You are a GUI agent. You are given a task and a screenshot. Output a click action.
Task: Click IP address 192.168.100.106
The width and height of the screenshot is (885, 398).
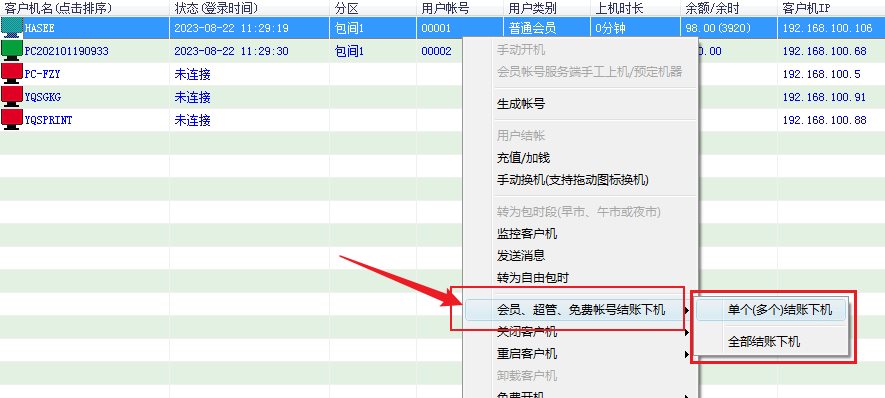click(827, 28)
